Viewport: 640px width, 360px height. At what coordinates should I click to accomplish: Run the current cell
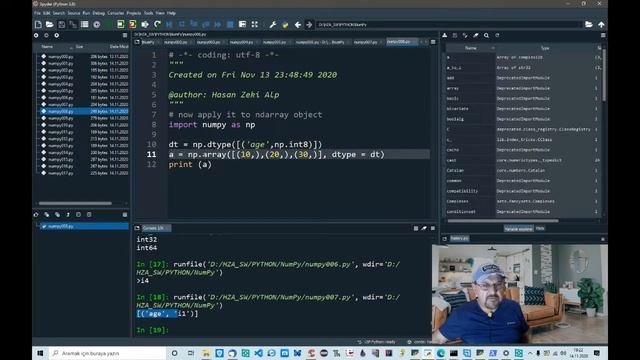(120, 24)
